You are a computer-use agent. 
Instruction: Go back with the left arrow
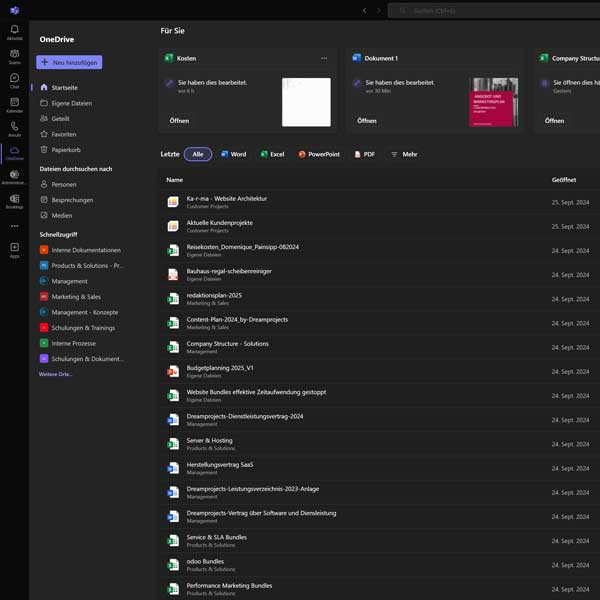click(x=364, y=11)
